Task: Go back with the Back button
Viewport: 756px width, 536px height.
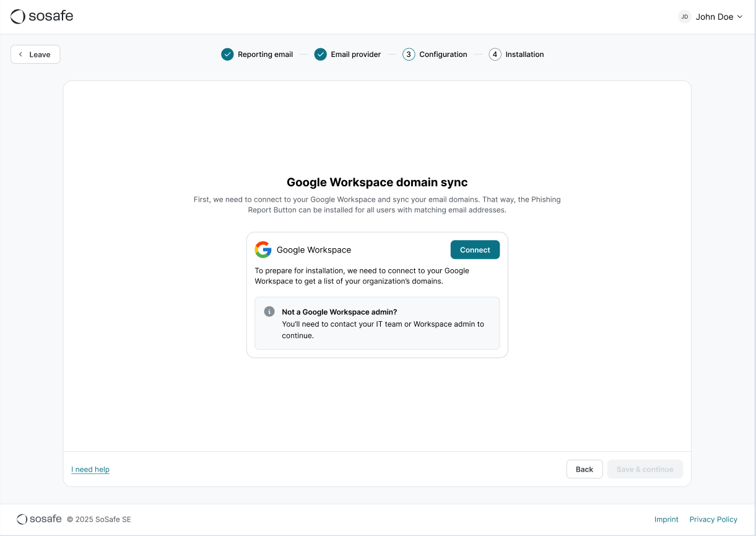Action: tap(584, 469)
